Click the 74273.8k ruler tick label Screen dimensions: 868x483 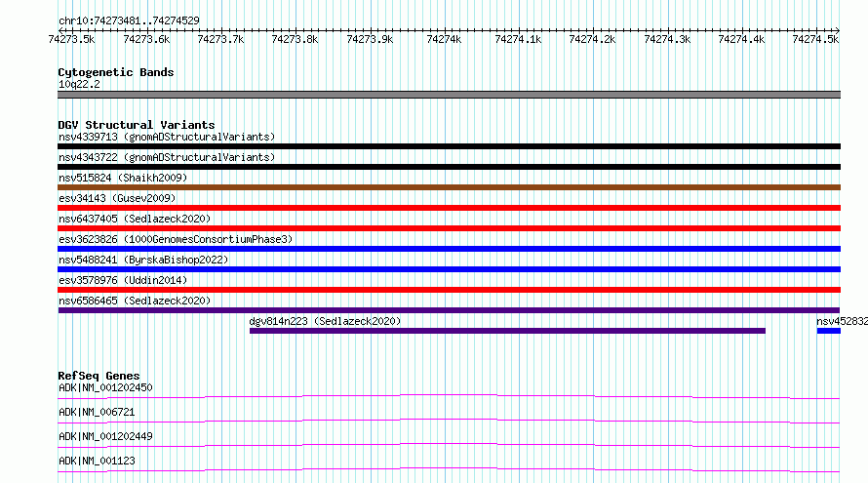point(296,39)
